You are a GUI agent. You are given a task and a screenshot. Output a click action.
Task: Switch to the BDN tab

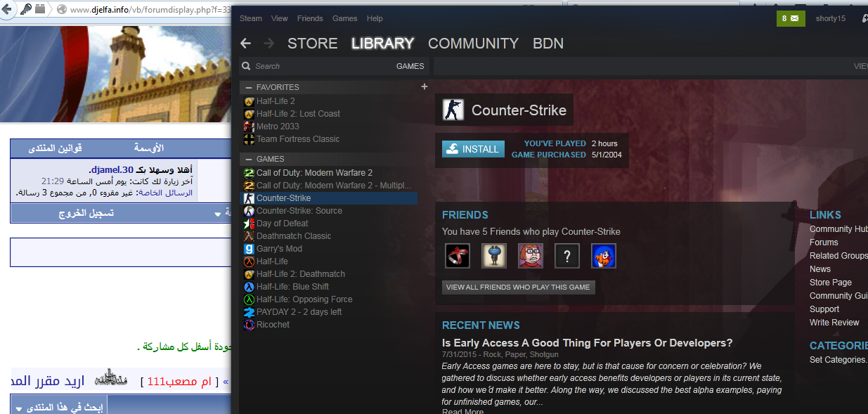click(548, 44)
